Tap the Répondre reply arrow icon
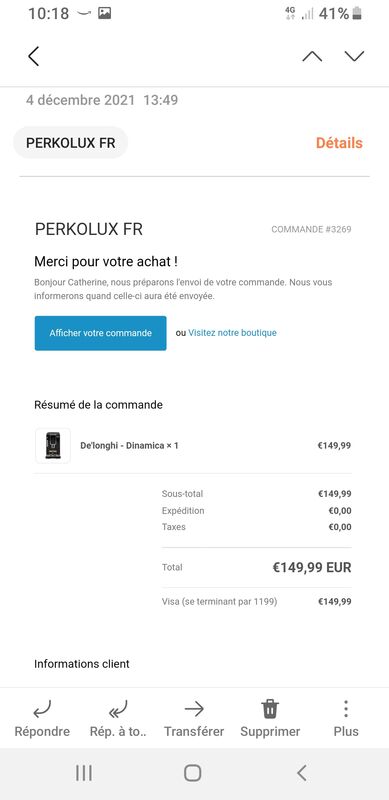389x800 pixels. pyautogui.click(x=42, y=709)
